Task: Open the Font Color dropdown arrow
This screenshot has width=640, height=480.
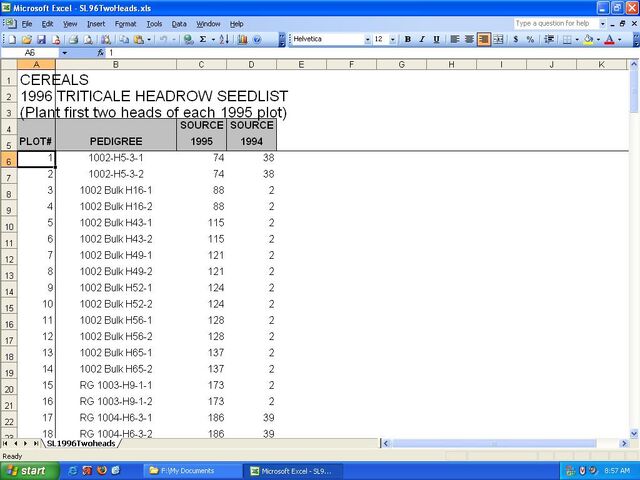Action: point(620,39)
